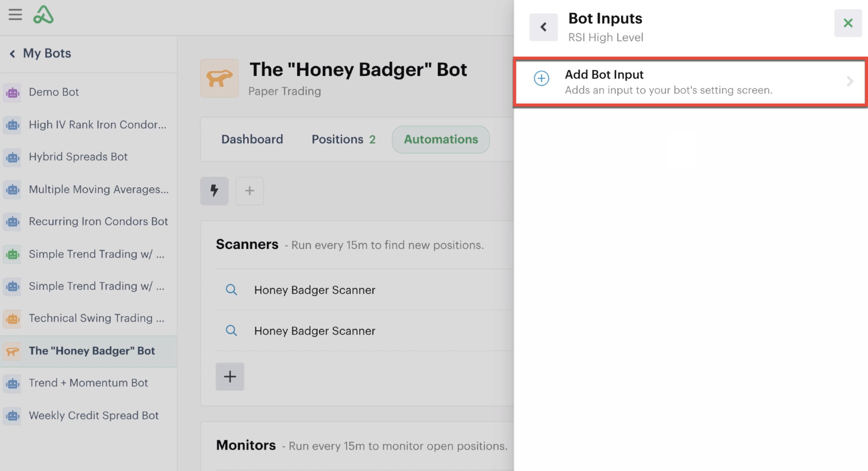This screenshot has width=868, height=471.
Task: Open the hamburger menu
Action: click(15, 15)
